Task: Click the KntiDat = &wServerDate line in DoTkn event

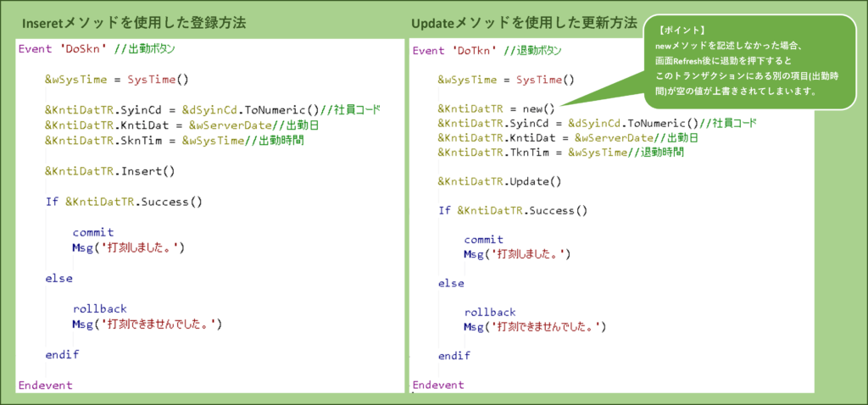Action: [x=567, y=136]
